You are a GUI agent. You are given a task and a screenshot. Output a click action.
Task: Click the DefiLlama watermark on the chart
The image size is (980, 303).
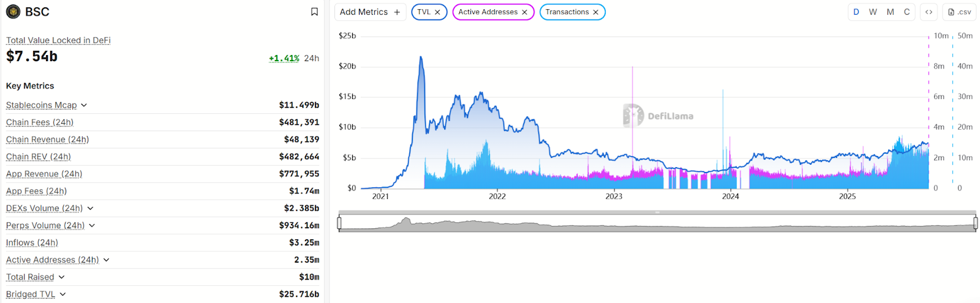coord(658,116)
